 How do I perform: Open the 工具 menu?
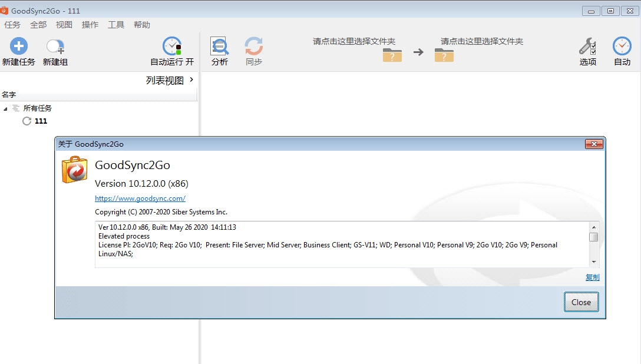(x=116, y=25)
